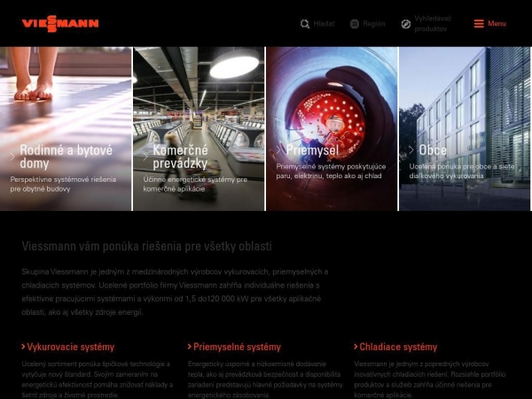This screenshot has width=532, height=399.
Task: Click text 'Perspektívne systémové riešenia pre obytné budovy'
Action: click(x=63, y=184)
